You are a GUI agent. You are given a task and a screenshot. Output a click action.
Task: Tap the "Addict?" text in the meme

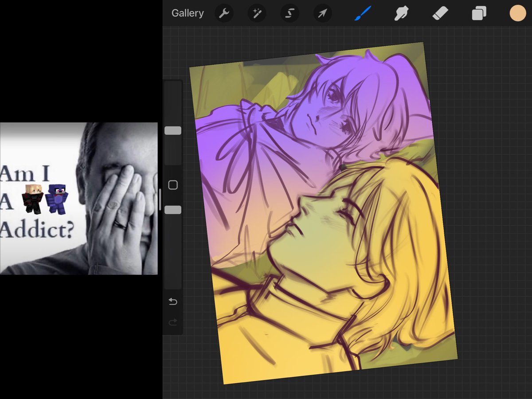[x=37, y=231]
